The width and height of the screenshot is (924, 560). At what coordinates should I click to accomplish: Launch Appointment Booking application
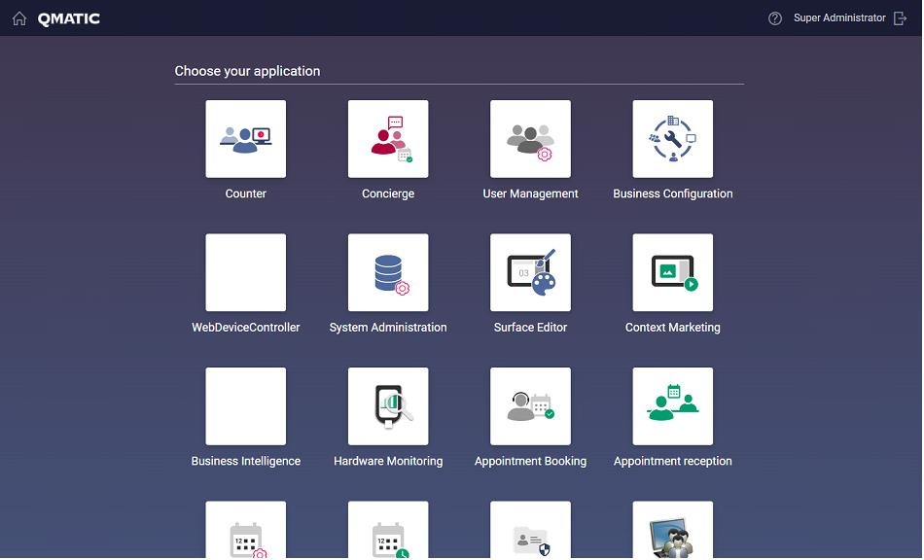pos(530,406)
